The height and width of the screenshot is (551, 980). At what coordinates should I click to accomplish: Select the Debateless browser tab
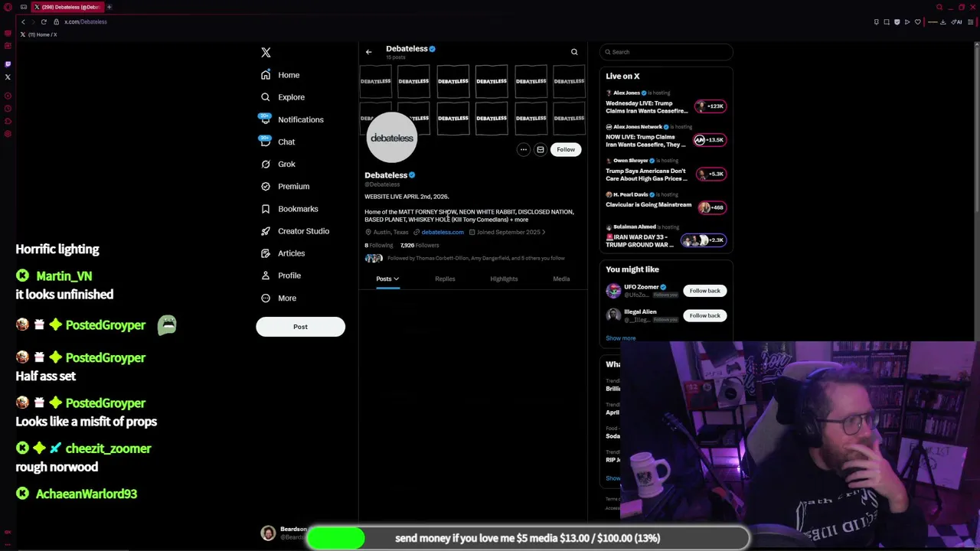coord(67,7)
